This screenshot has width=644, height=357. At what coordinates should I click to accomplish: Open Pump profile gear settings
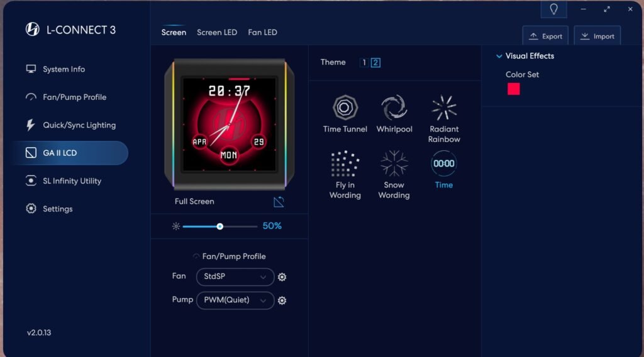[282, 300]
